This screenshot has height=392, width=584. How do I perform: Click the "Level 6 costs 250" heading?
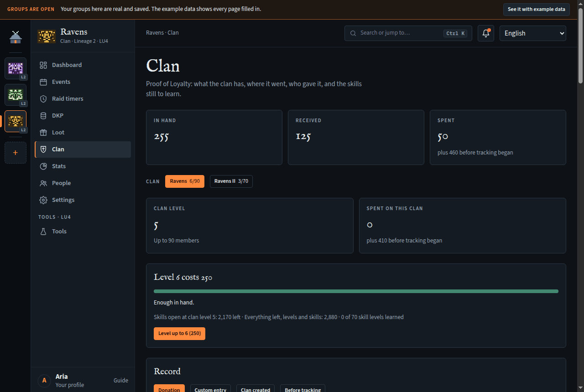pyautogui.click(x=183, y=277)
